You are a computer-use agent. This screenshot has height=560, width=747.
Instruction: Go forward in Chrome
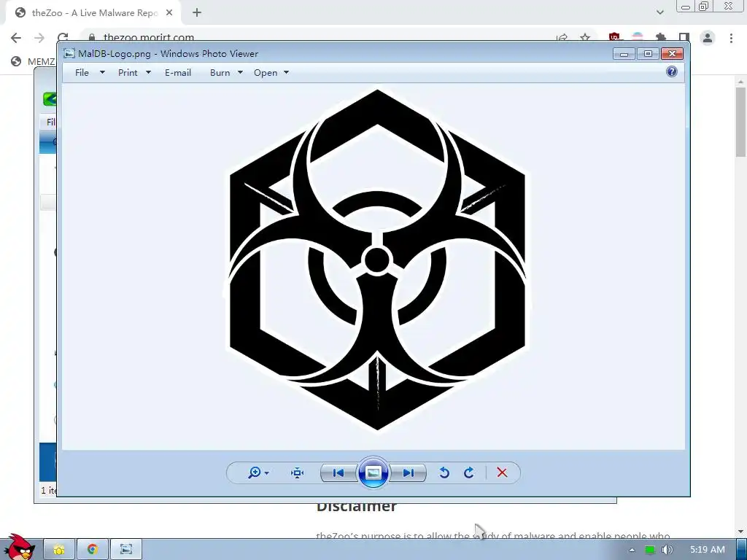39,38
